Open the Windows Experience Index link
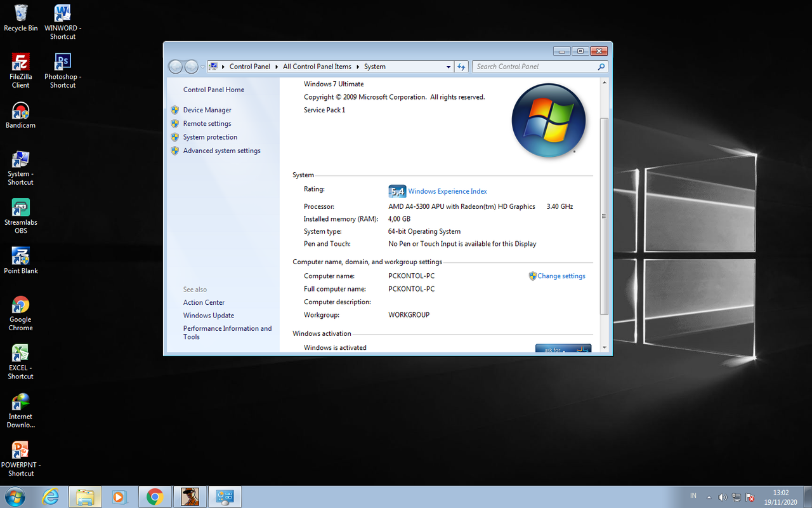The image size is (812, 508). 448,191
